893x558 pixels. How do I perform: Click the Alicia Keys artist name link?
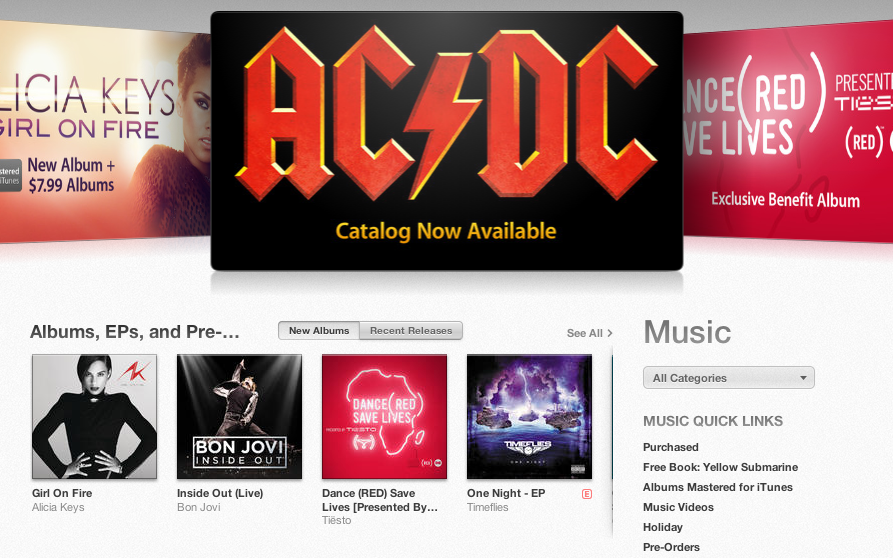click(x=58, y=507)
